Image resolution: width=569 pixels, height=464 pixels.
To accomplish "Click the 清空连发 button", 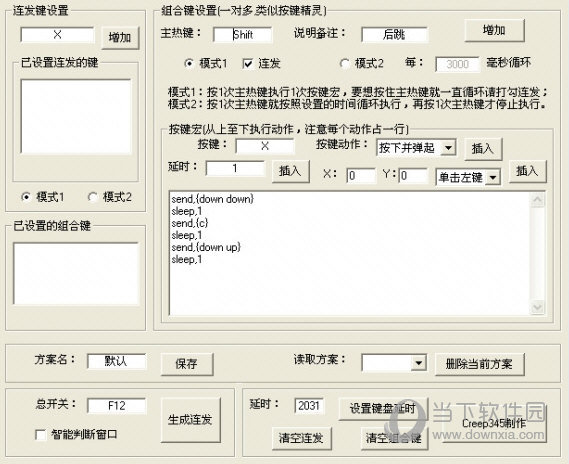I will (302, 438).
